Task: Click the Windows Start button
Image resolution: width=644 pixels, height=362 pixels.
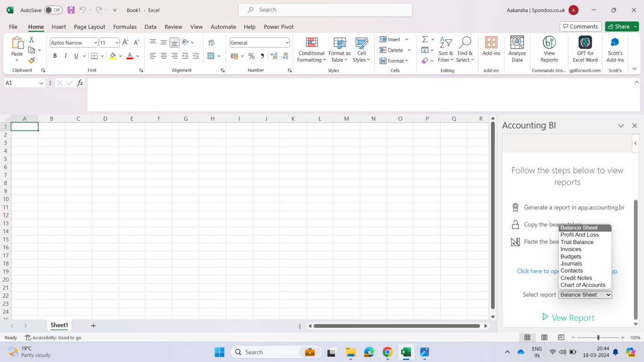Action: tap(219, 352)
